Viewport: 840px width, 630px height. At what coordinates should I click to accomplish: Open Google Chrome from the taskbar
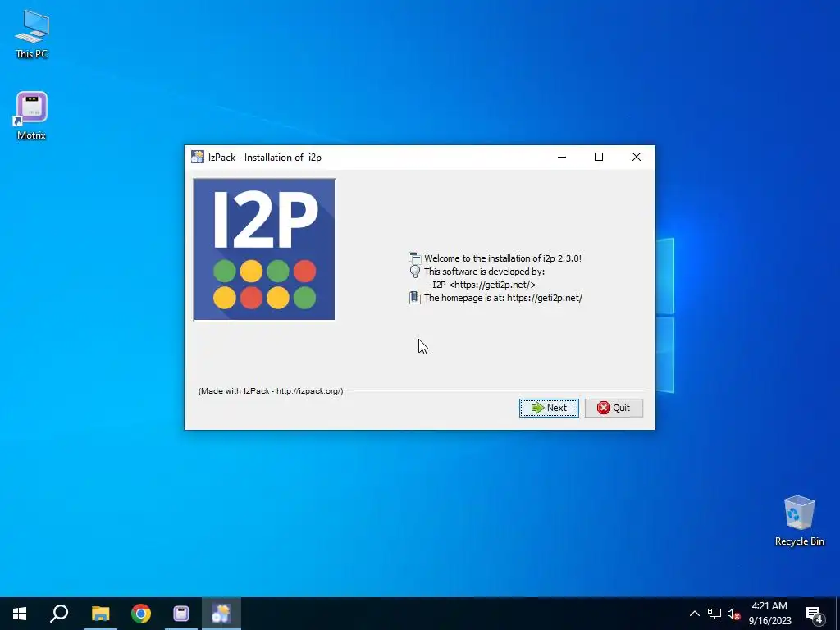click(141, 614)
